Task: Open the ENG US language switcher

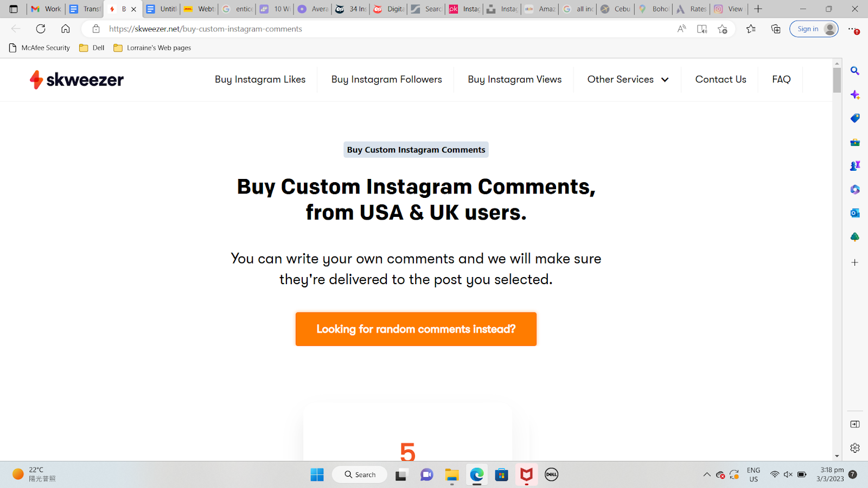Action: (x=754, y=474)
